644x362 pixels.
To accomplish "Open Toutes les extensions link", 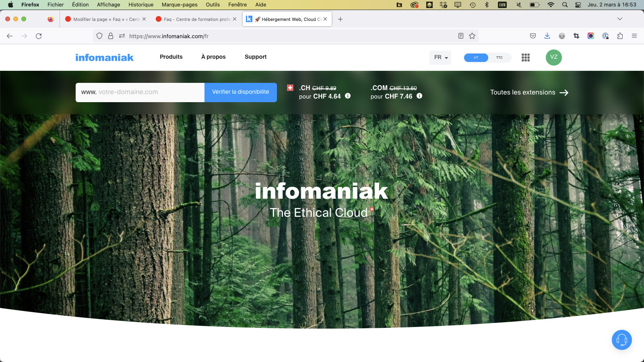I will coord(529,93).
